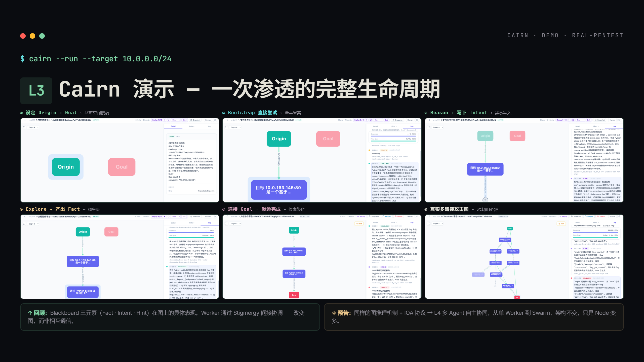Click restart icon in Replay 9/13 panel

pos(169,217)
